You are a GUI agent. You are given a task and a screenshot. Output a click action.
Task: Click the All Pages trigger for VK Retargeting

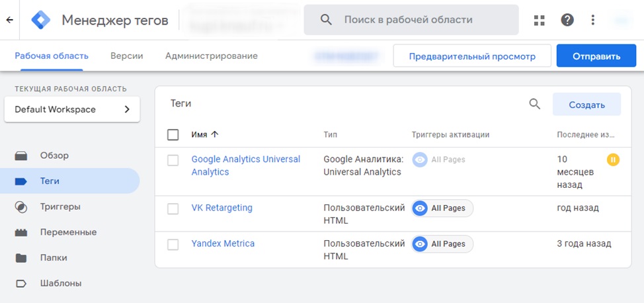tap(442, 208)
